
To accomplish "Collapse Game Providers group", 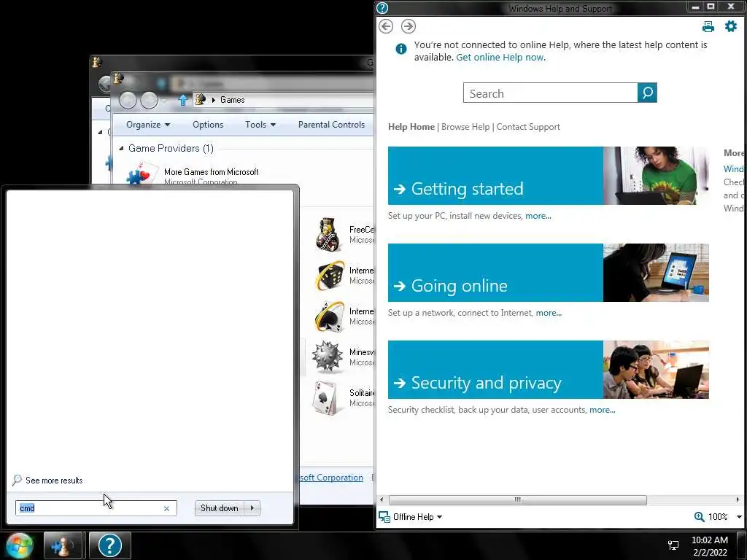I will (121, 148).
